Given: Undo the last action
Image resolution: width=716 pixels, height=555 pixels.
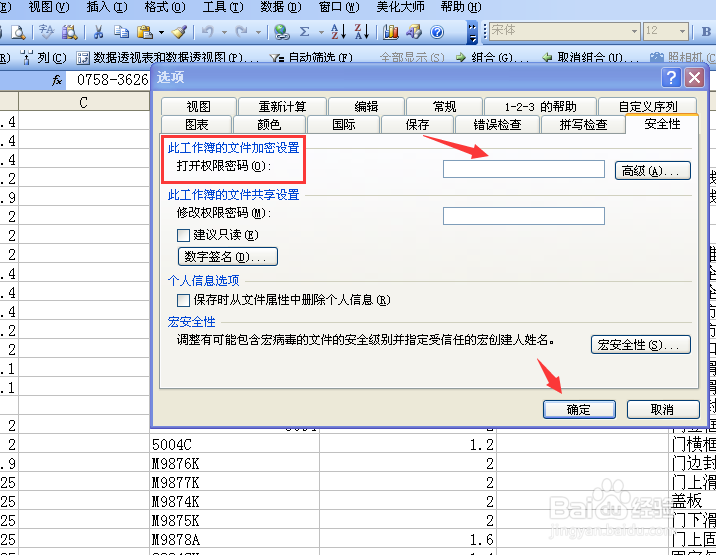Looking at the screenshot, I should 208,32.
